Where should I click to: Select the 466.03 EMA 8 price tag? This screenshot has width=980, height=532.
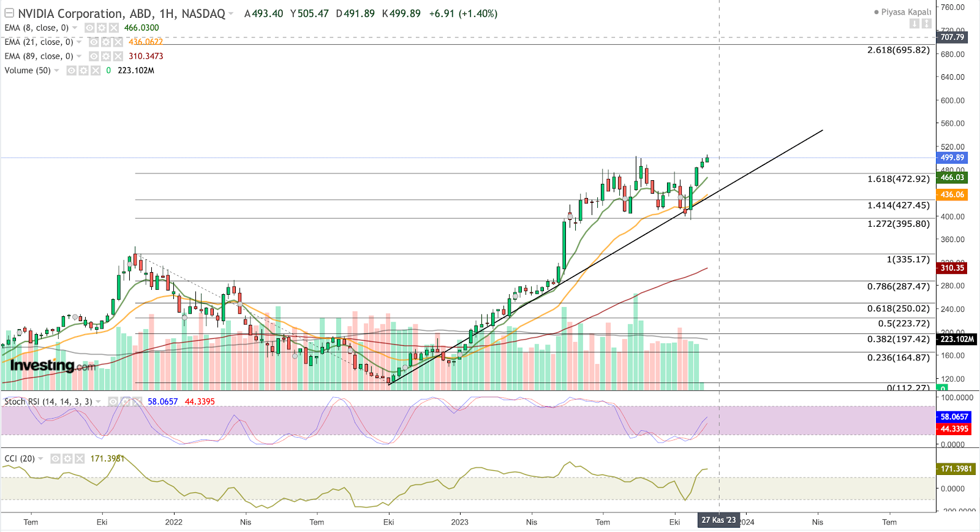pos(952,178)
